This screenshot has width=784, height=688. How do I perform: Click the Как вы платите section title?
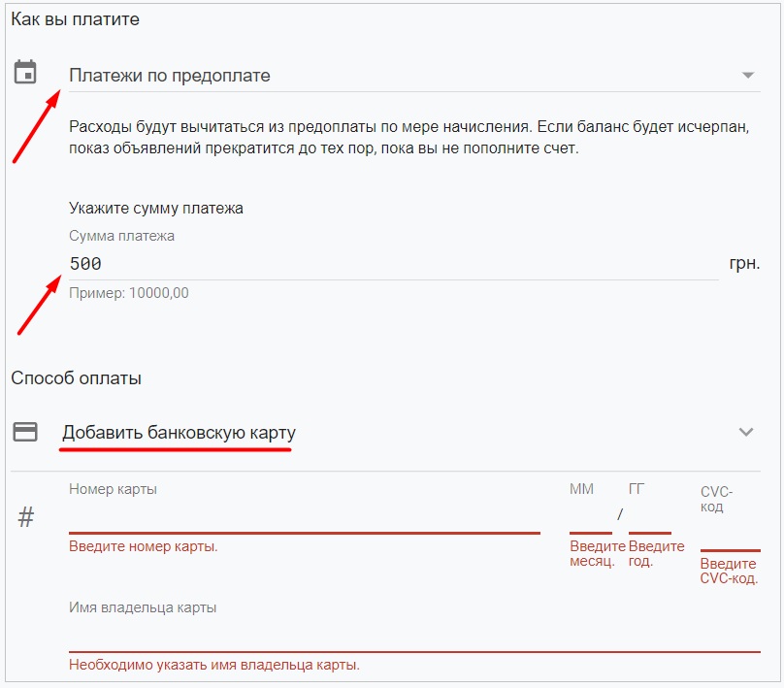75,19
